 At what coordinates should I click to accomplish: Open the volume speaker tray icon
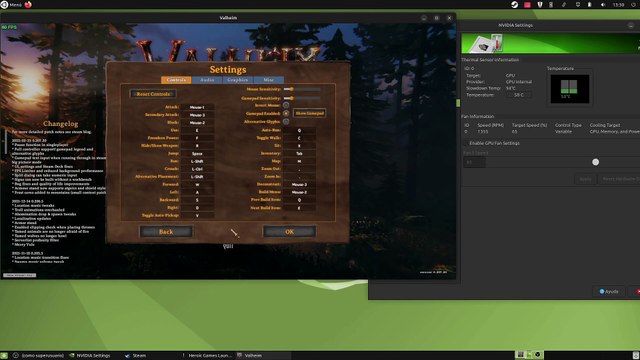point(602,4)
